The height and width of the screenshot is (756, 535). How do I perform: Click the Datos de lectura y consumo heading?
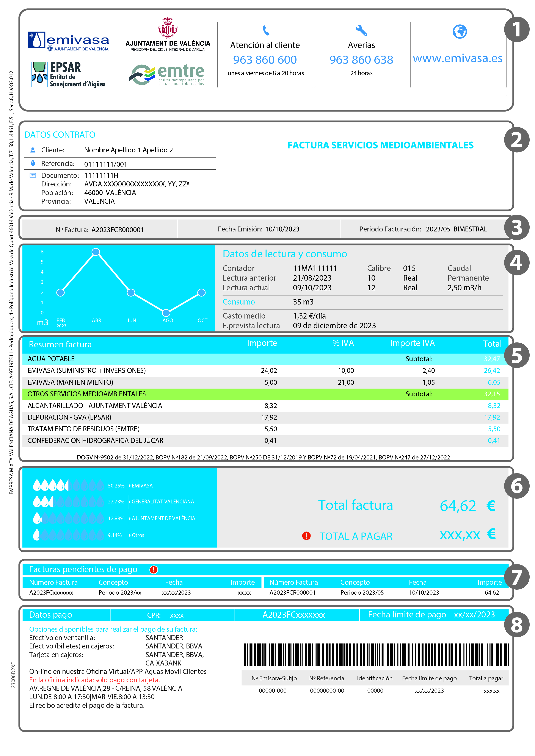point(285,254)
